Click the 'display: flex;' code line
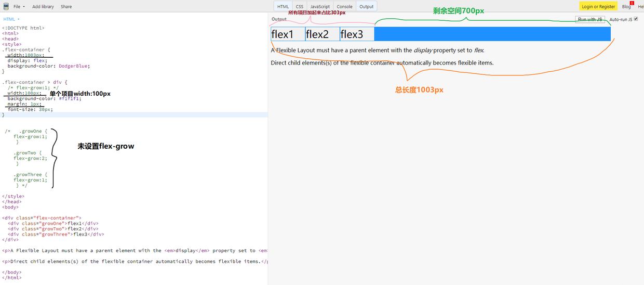The height and width of the screenshot is (285, 644). [28, 61]
